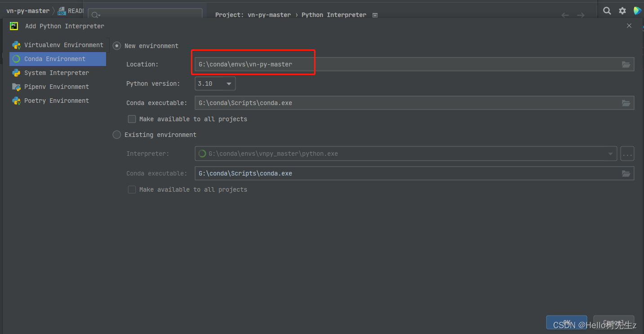
Task: Open settings gear in top-right toolbar
Action: tap(622, 11)
